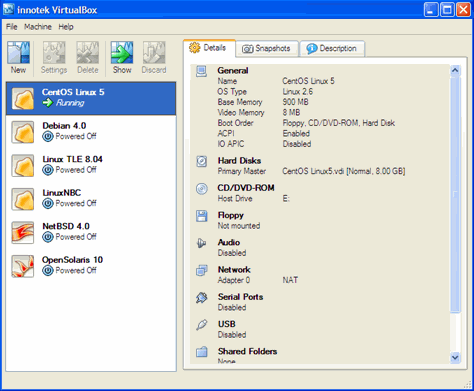
Task: Click the Network section icon
Action: click(202, 270)
